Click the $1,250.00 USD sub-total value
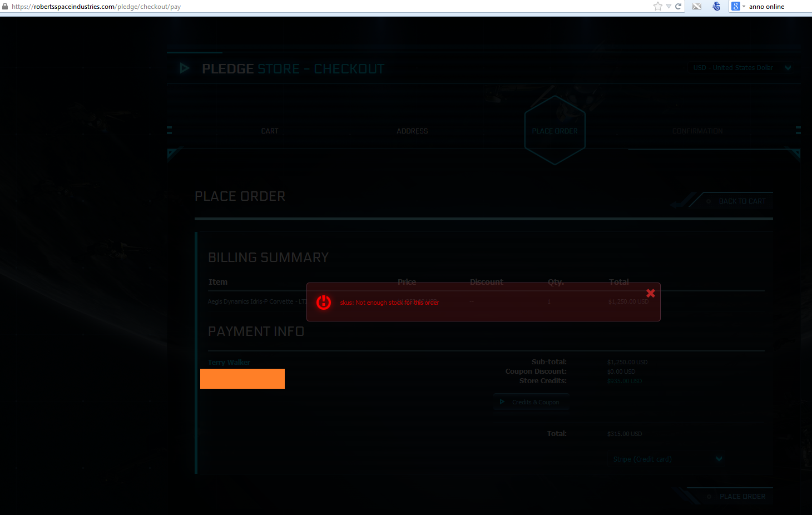 (x=627, y=362)
